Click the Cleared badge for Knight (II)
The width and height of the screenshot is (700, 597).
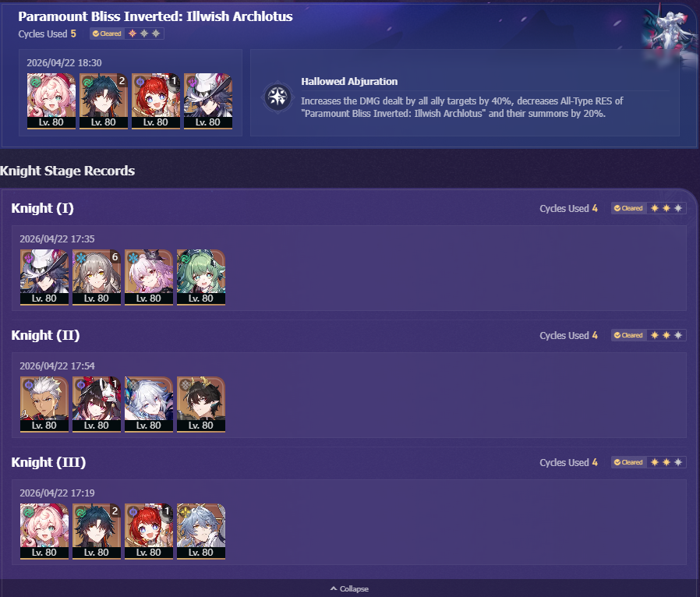tap(628, 335)
